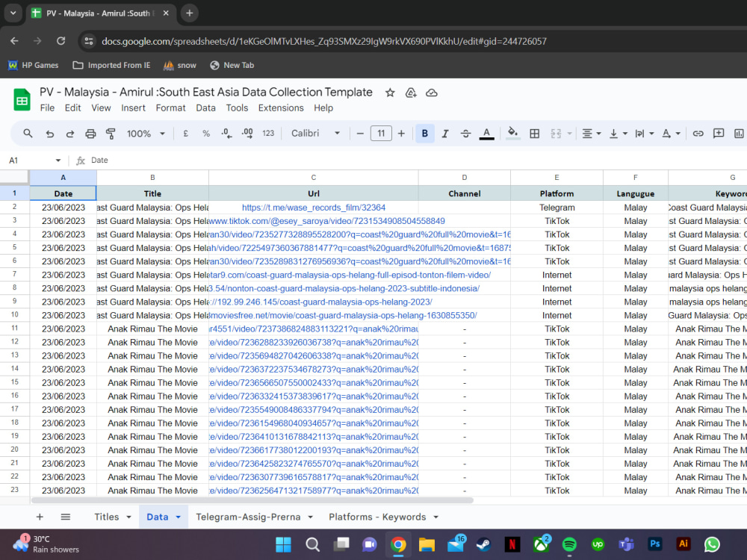
Task: Format as currency with pound icon
Action: coord(186,134)
